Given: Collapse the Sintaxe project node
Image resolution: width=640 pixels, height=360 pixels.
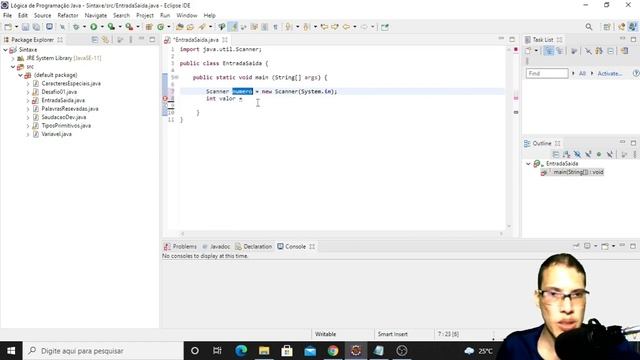Looking at the screenshot, I should (5, 50).
